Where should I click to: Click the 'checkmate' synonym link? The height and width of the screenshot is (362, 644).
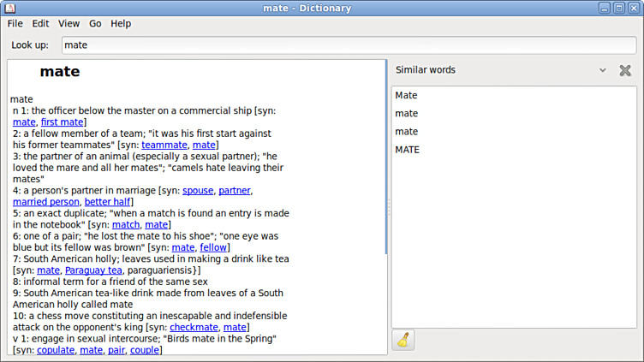(193, 327)
